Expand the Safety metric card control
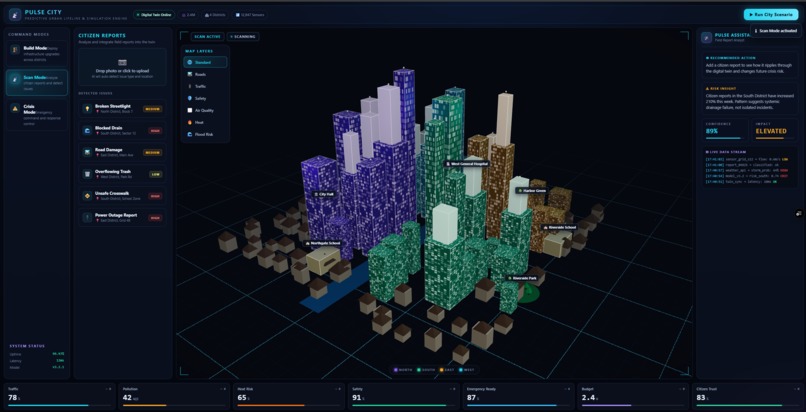This screenshot has height=412, width=806. (451, 389)
